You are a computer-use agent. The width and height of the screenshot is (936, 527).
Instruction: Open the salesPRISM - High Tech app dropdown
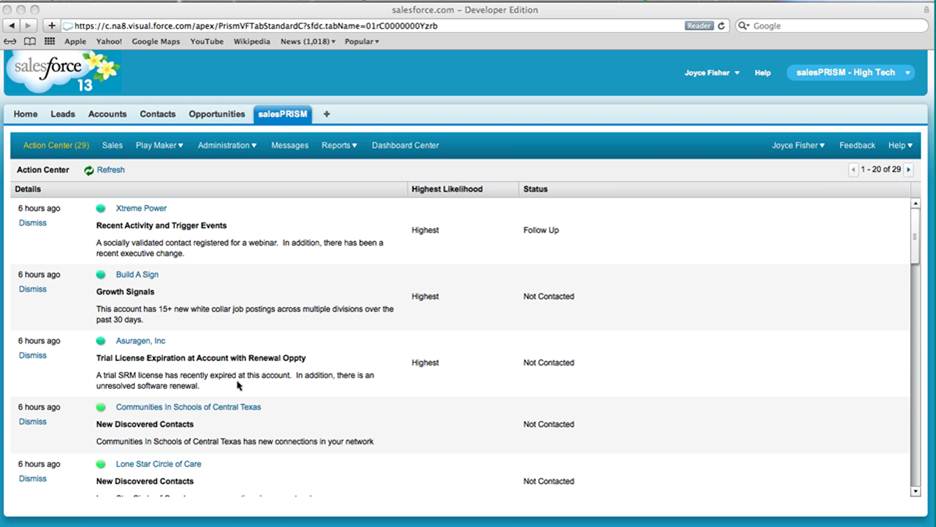click(851, 73)
